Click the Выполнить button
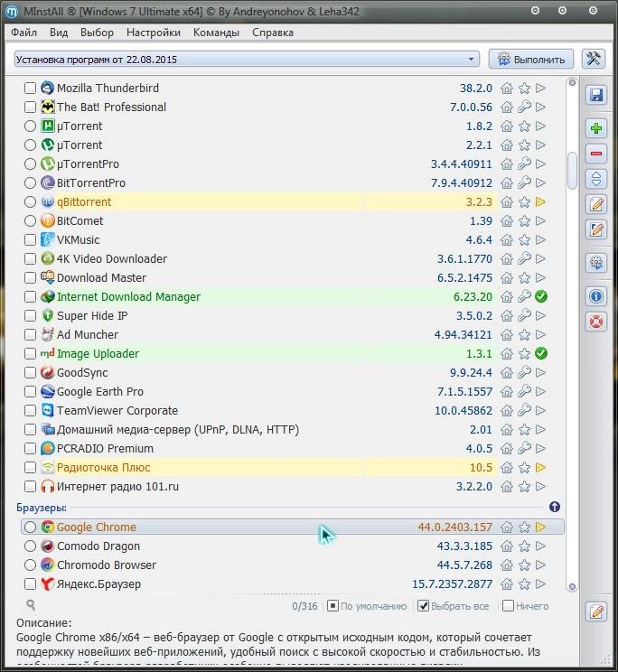 click(531, 59)
